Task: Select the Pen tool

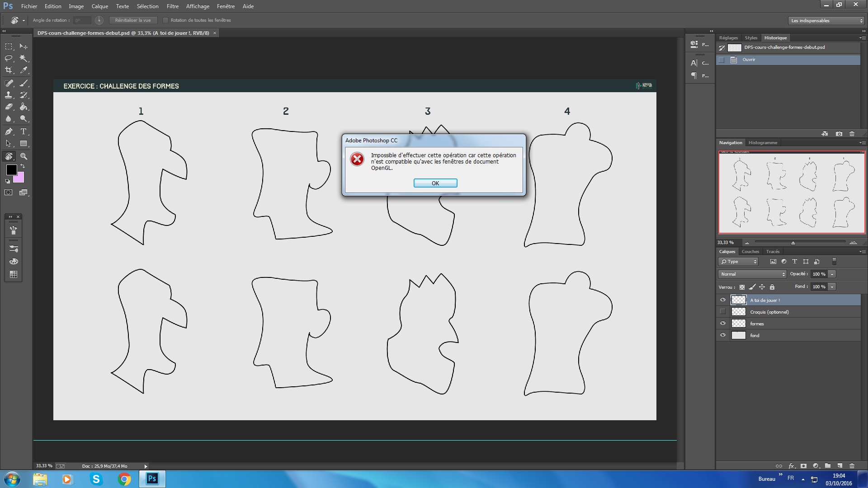Action: [x=9, y=131]
